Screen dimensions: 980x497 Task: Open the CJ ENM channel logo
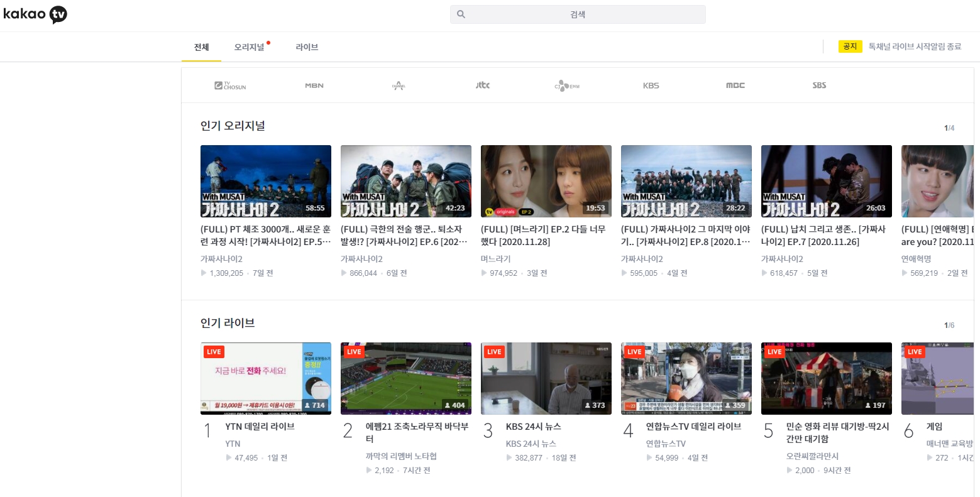[x=567, y=85]
